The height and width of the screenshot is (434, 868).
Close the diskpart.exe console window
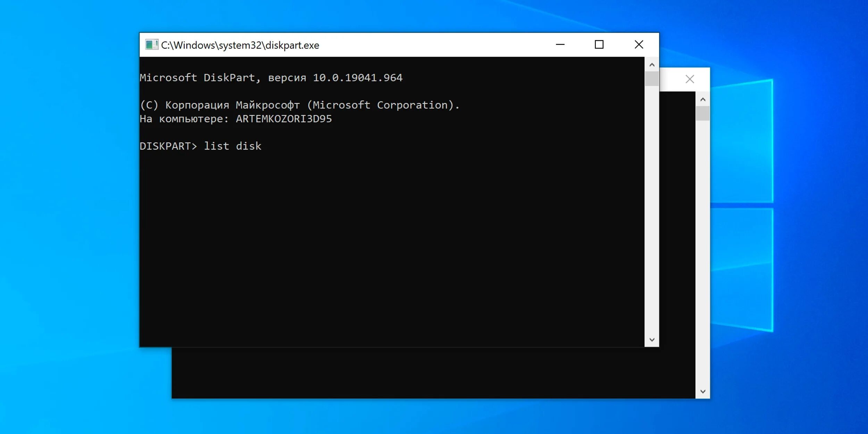coord(639,45)
